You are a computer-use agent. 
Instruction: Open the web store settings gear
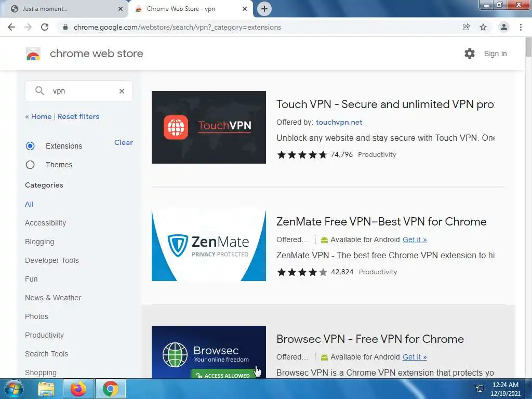(470, 54)
